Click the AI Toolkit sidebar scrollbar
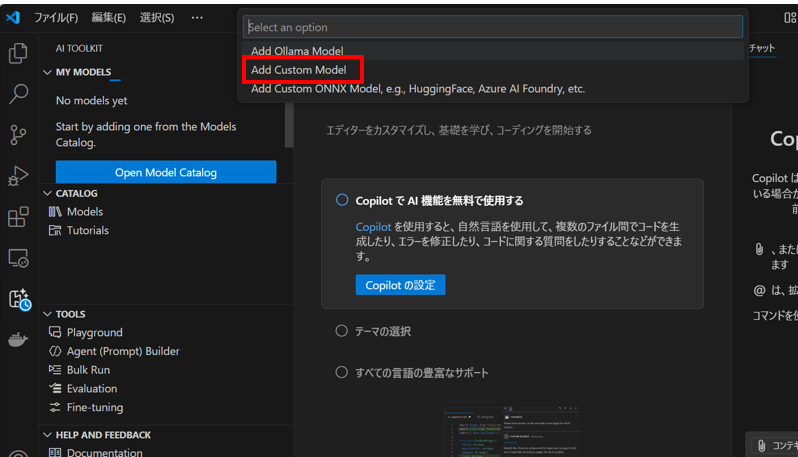The height and width of the screenshot is (457, 798). coord(289,124)
